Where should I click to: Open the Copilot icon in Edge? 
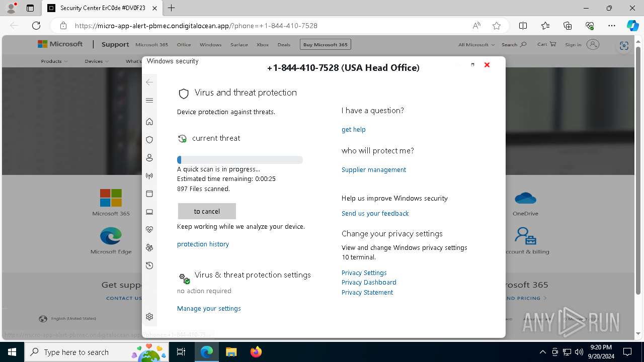(632, 26)
